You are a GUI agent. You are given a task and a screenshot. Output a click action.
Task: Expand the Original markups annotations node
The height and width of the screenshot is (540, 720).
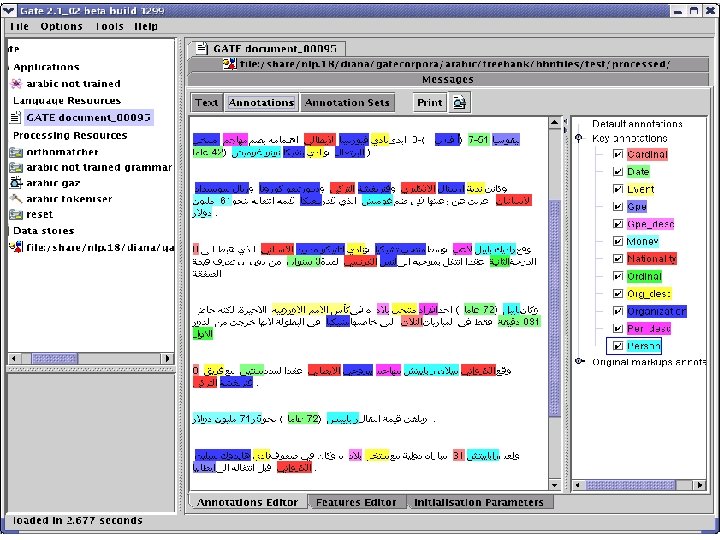(580, 362)
